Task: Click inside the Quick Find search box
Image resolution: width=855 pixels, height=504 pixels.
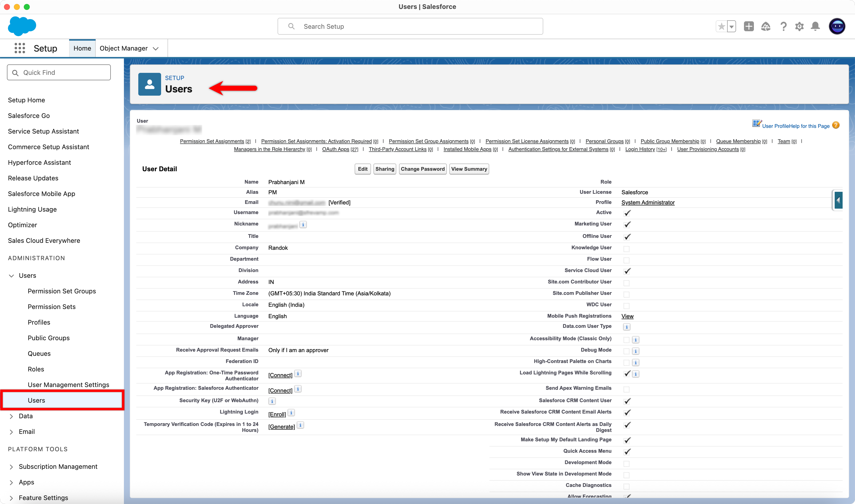Action: coord(58,72)
